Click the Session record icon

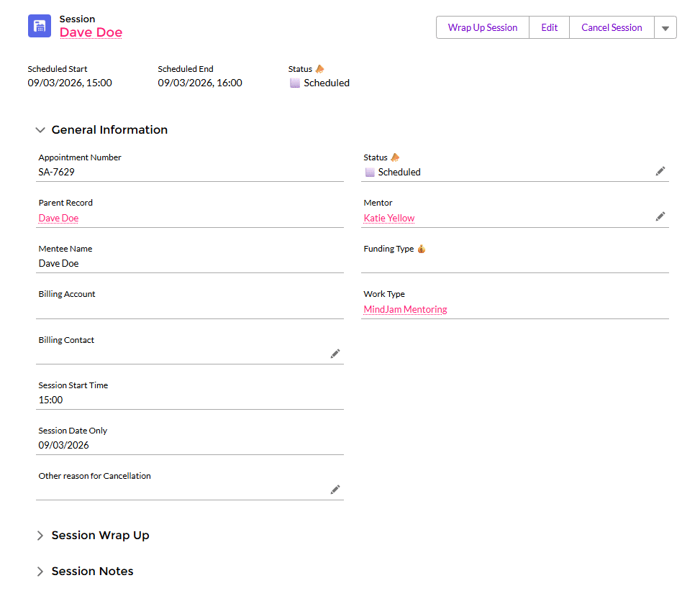40,26
